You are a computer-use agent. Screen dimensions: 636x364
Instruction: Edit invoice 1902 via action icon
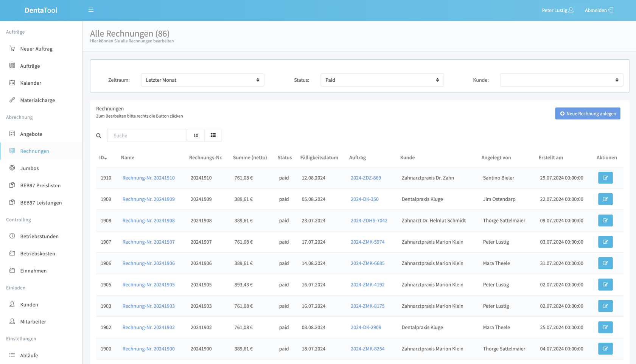605,327
